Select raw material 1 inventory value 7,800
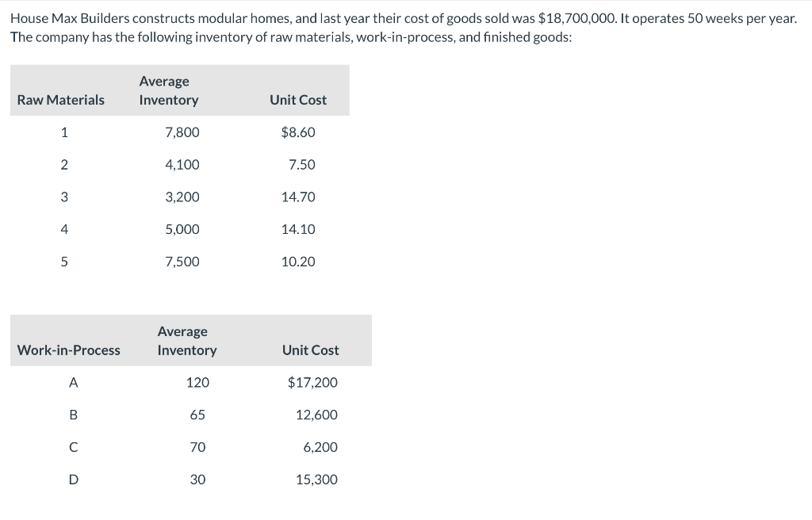The image size is (812, 520). click(x=182, y=132)
